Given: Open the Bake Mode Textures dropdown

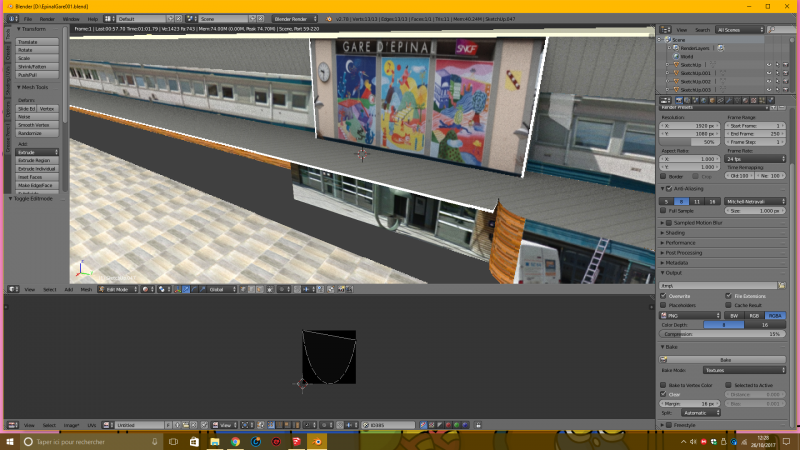Looking at the screenshot, I should 744,370.
